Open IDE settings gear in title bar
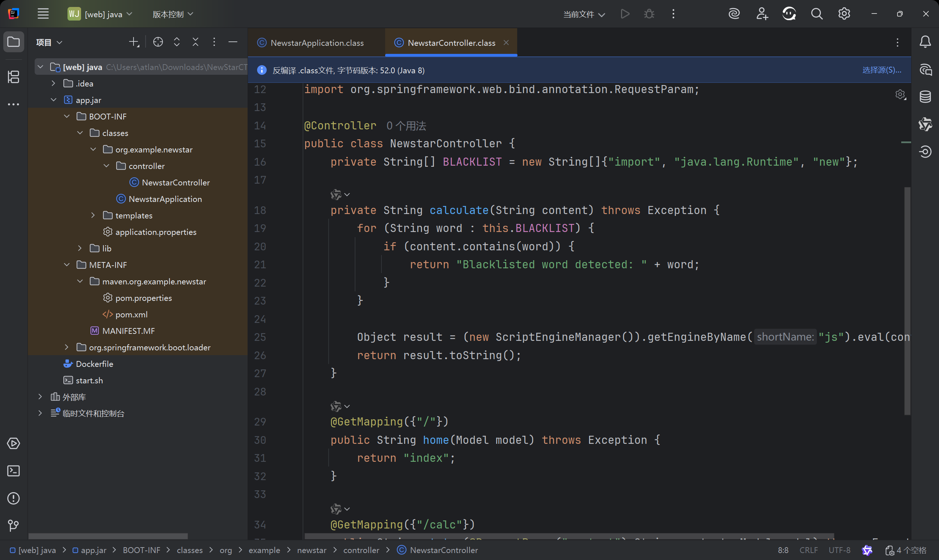 point(844,14)
